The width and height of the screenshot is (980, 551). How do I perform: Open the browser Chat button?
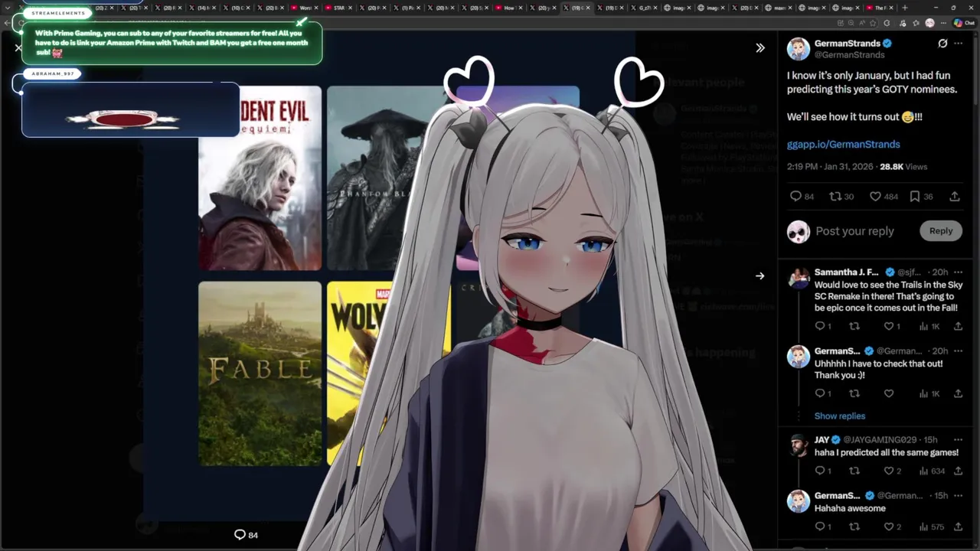point(964,23)
